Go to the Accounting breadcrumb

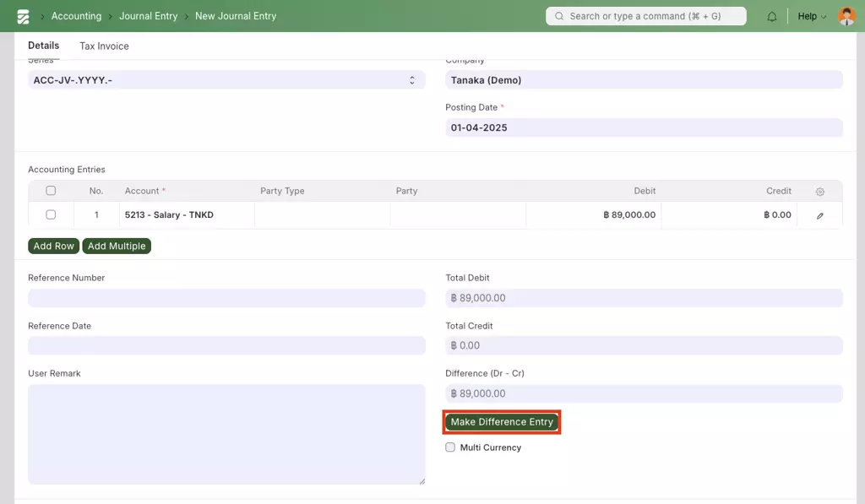pyautogui.click(x=76, y=16)
